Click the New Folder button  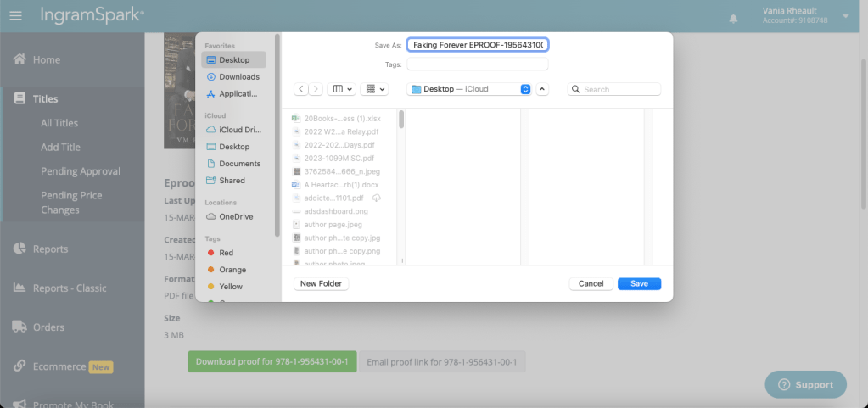coord(321,283)
